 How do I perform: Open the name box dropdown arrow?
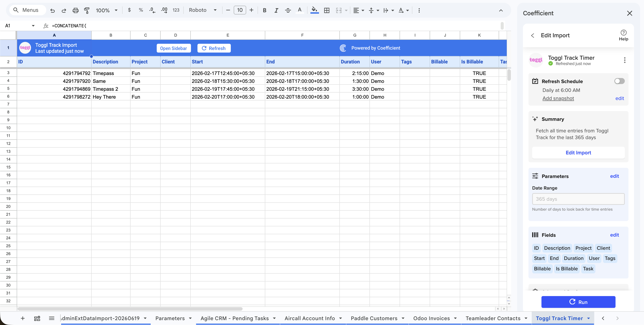click(x=33, y=25)
